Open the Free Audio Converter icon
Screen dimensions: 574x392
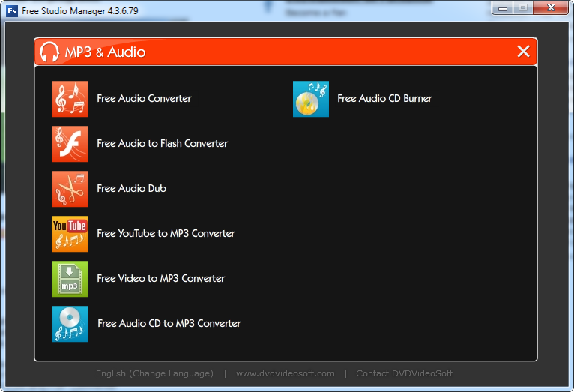tap(70, 99)
